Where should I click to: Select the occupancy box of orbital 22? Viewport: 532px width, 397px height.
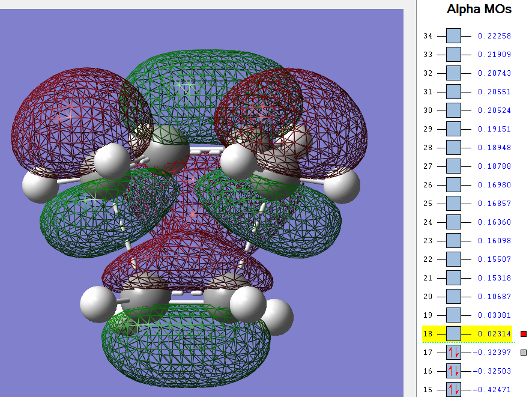click(453, 259)
